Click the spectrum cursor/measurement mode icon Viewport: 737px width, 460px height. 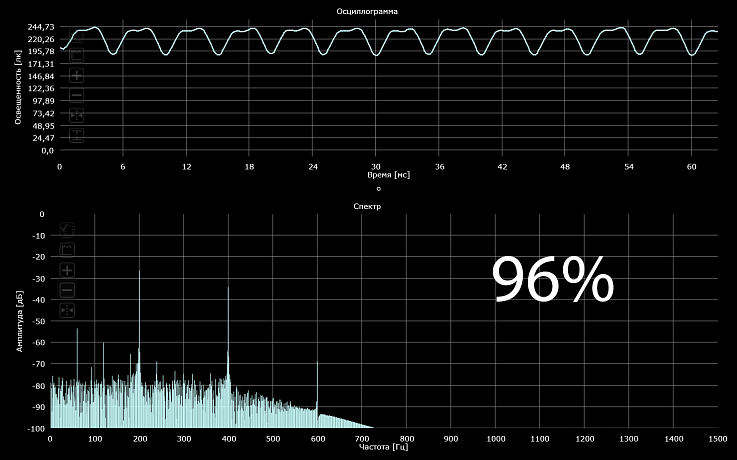click(x=67, y=229)
